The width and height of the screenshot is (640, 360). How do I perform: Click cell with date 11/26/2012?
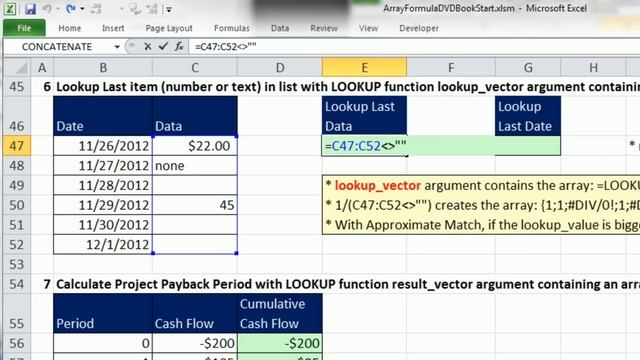(103, 146)
